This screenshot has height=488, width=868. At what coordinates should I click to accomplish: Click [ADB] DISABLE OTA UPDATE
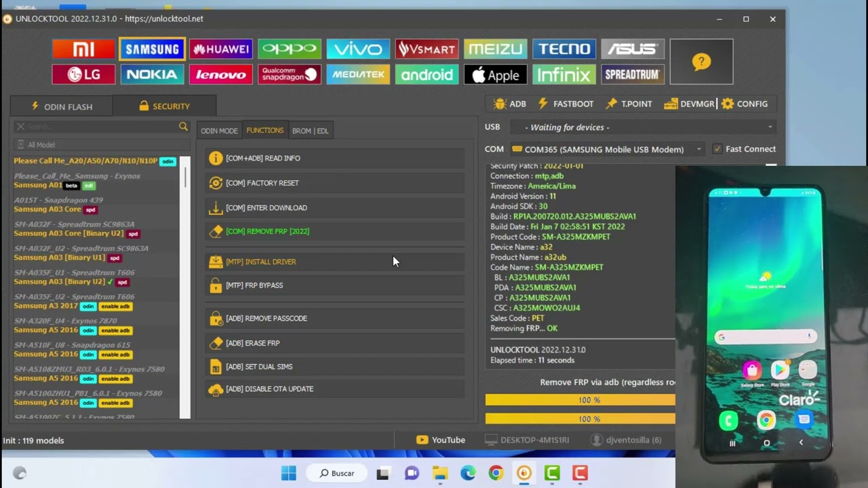tap(335, 389)
